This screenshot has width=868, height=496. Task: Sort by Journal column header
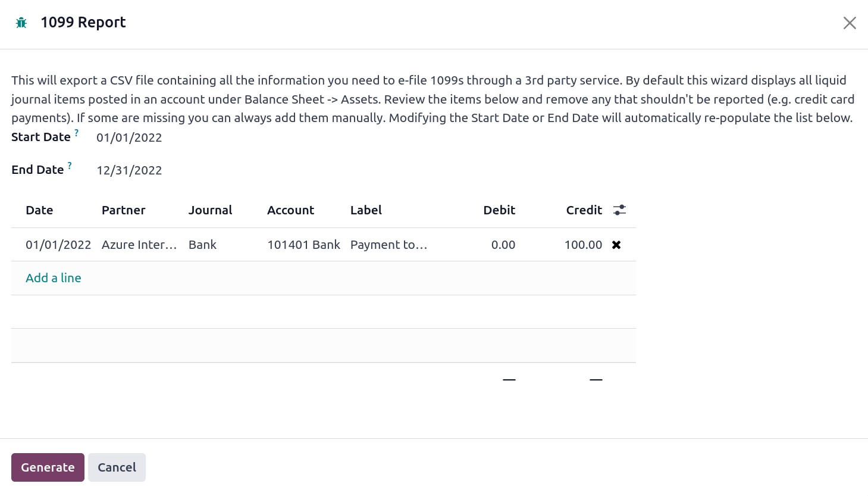click(210, 210)
